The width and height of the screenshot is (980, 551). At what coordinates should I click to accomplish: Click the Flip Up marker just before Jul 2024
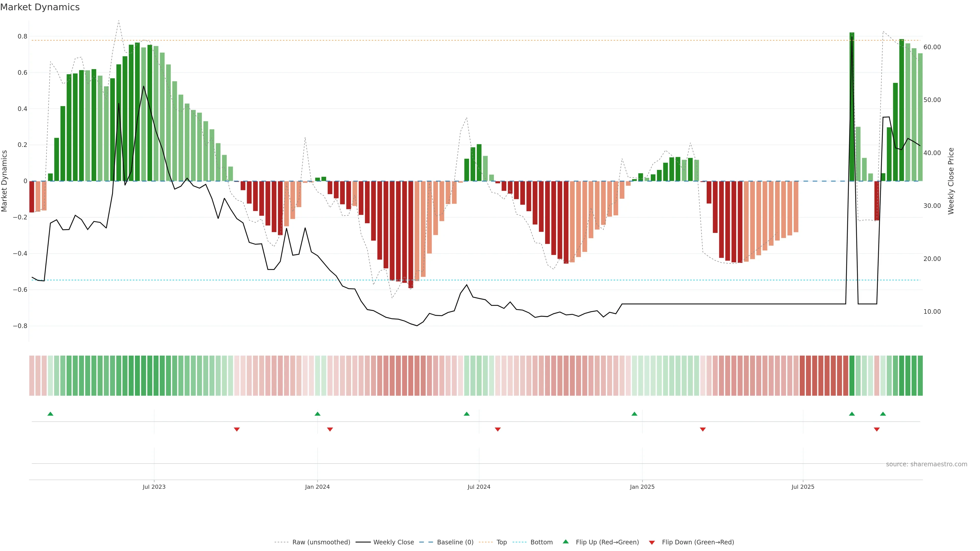pyautogui.click(x=467, y=414)
